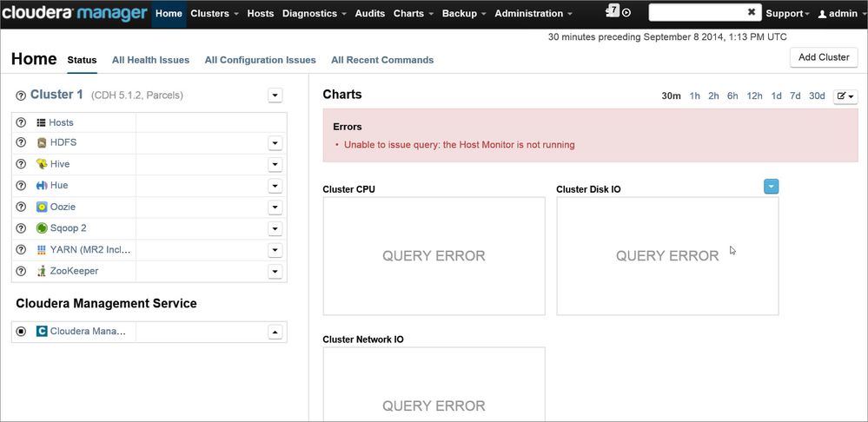
Task: Open the Cluster Disk IO chart blue dropdown
Action: point(772,187)
